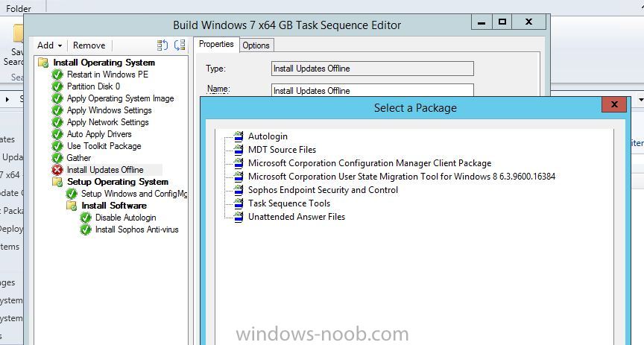The image size is (644, 345).
Task: Select the Install Software group
Action: (114, 206)
